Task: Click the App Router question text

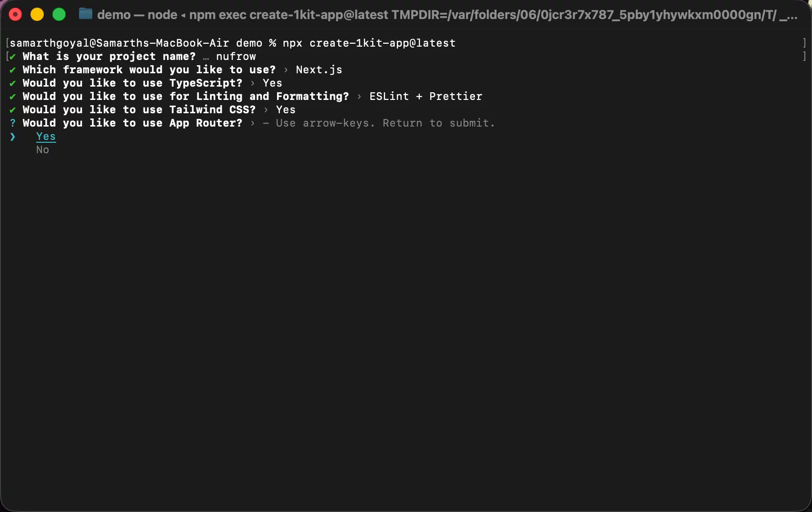Action: point(132,123)
